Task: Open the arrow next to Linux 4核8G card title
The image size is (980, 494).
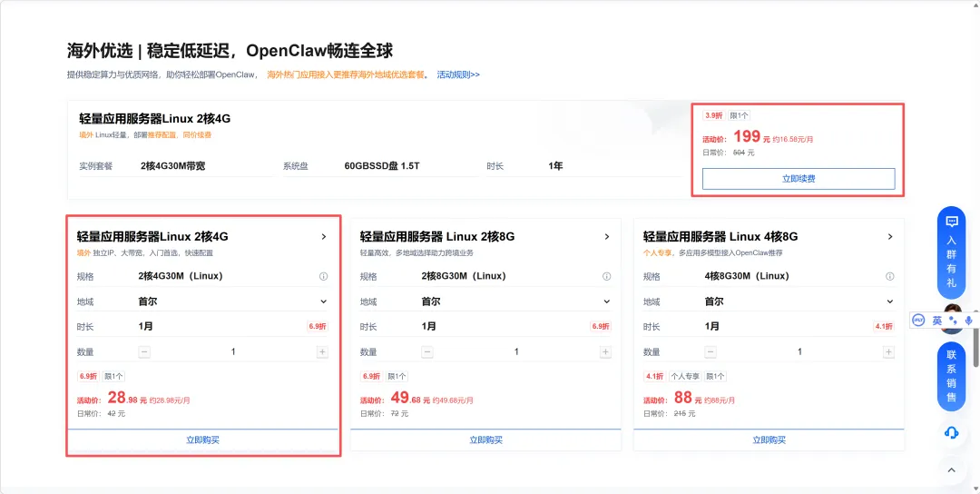Action: point(890,237)
